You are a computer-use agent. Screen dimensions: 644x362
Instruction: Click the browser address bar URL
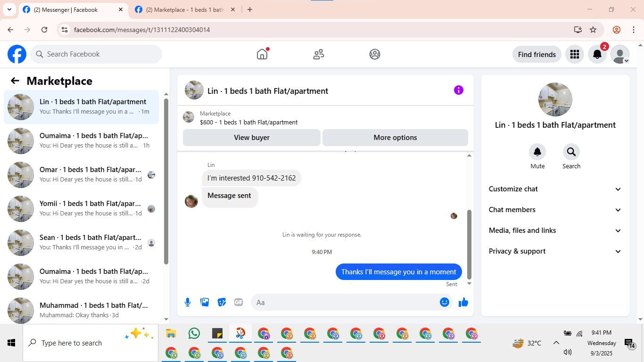(142, 30)
